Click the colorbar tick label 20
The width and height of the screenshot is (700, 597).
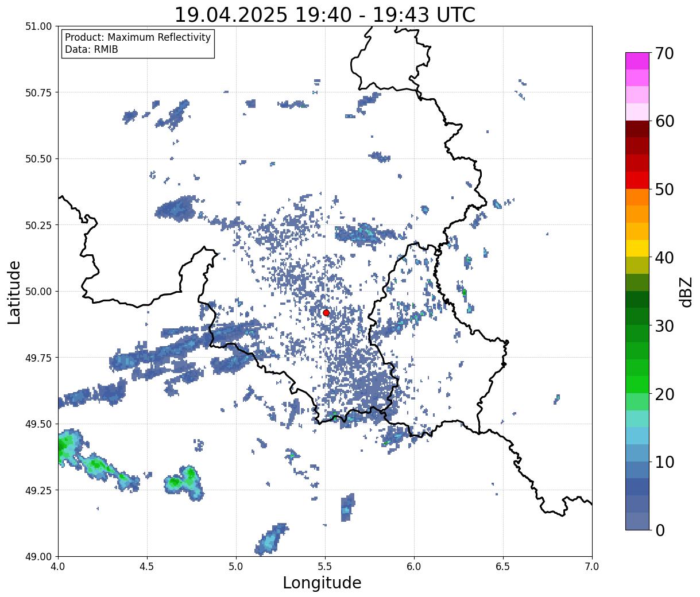coord(664,394)
